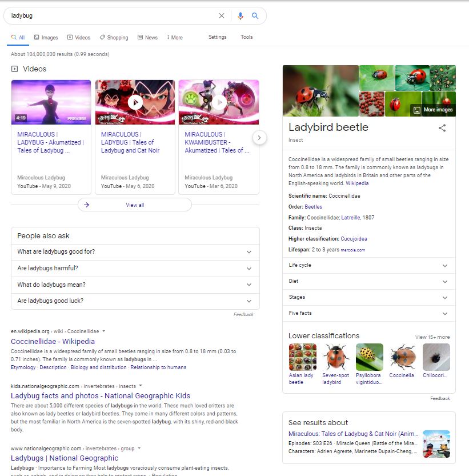This screenshot has height=476, width=469.
Task: Open dropdown arrow beside kids.nationalgeographic.com URL
Action: coord(141,386)
